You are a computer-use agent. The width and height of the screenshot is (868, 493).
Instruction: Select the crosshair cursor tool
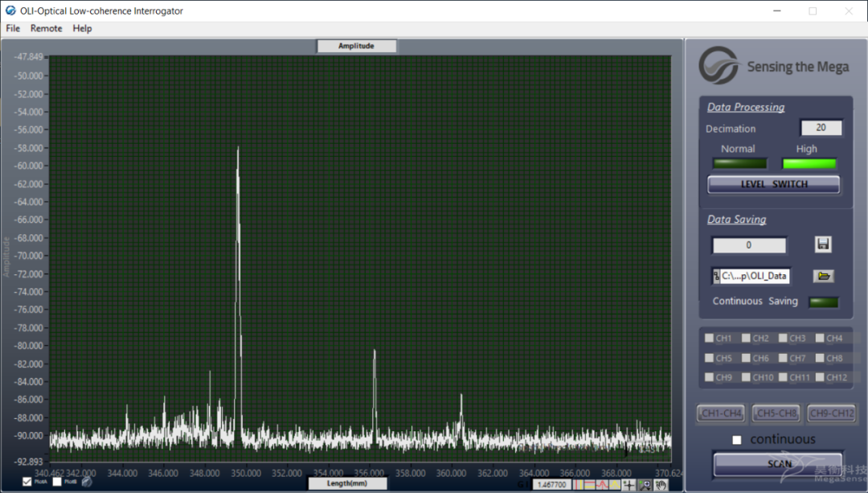[x=628, y=484]
